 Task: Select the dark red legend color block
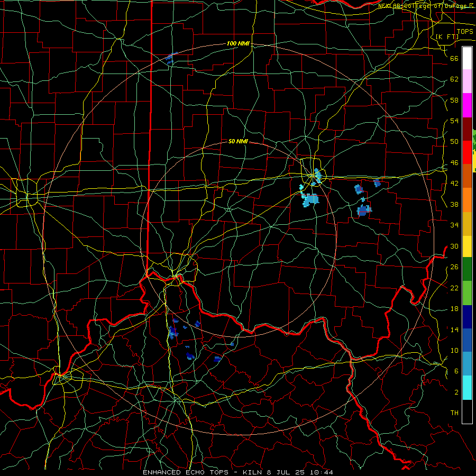[467, 129]
